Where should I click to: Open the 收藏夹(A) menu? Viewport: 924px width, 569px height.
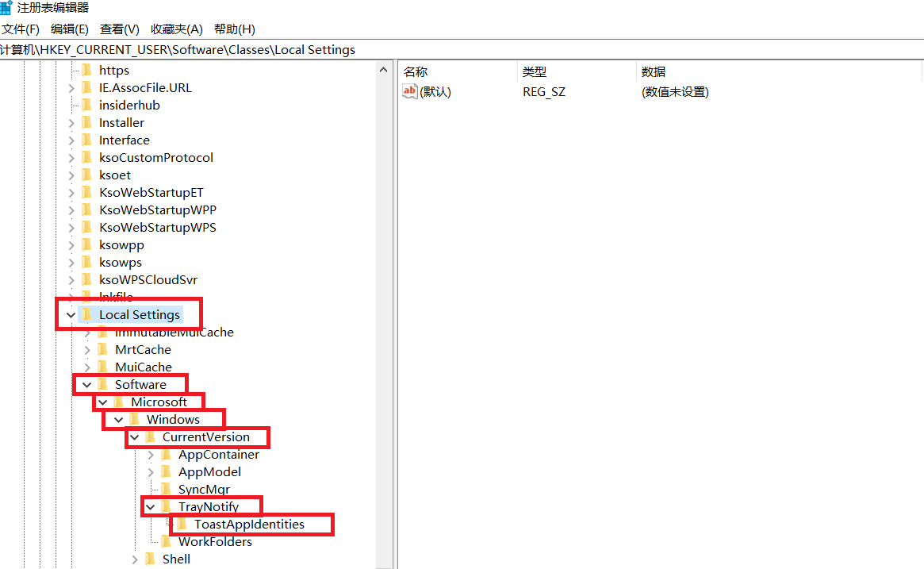[176, 29]
